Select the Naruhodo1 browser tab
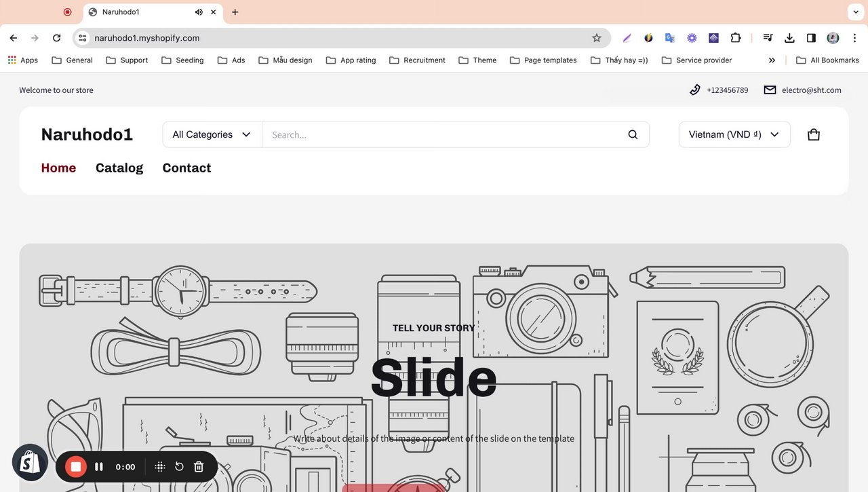 click(x=153, y=12)
